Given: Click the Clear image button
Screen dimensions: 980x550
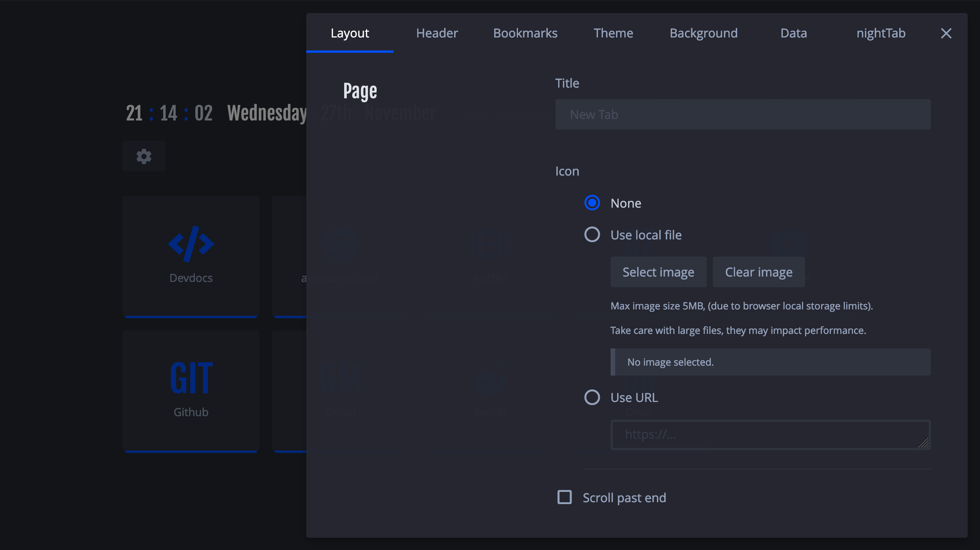Looking at the screenshot, I should click(759, 272).
